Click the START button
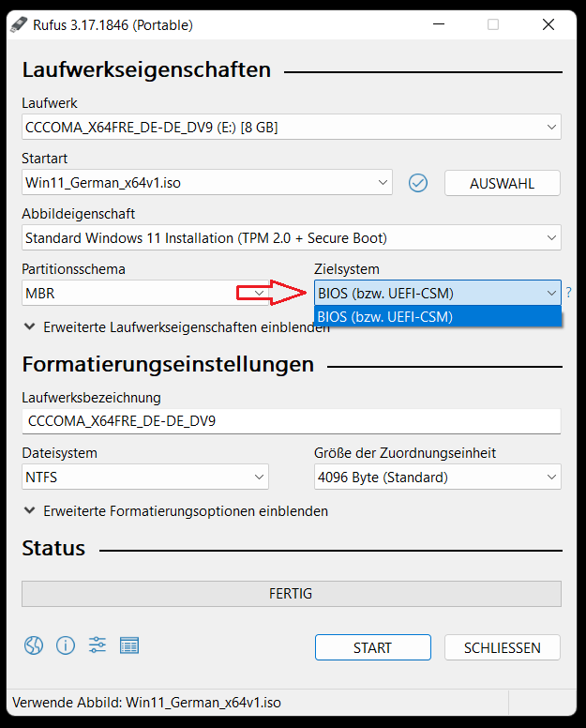The image size is (586, 728). [x=372, y=647]
